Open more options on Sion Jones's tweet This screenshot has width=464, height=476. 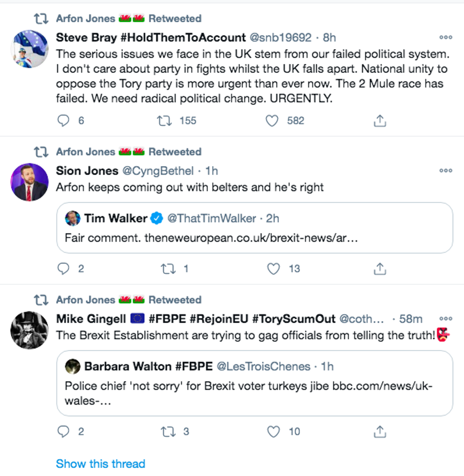click(x=446, y=171)
